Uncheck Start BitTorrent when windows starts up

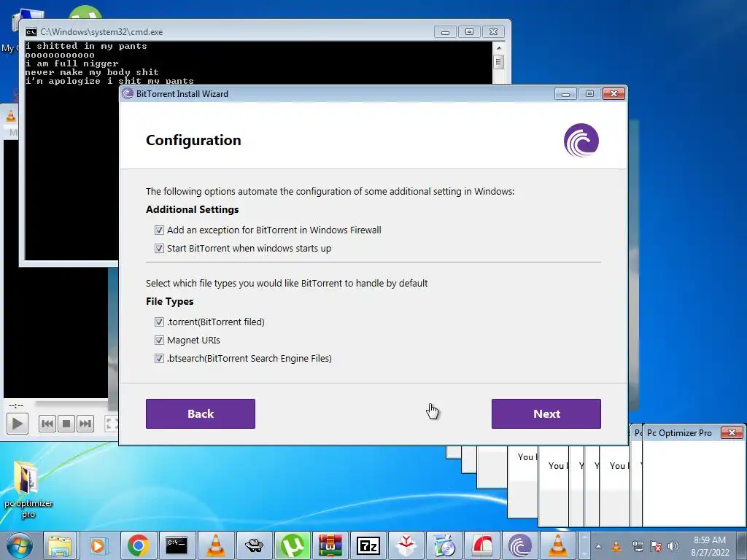159,248
